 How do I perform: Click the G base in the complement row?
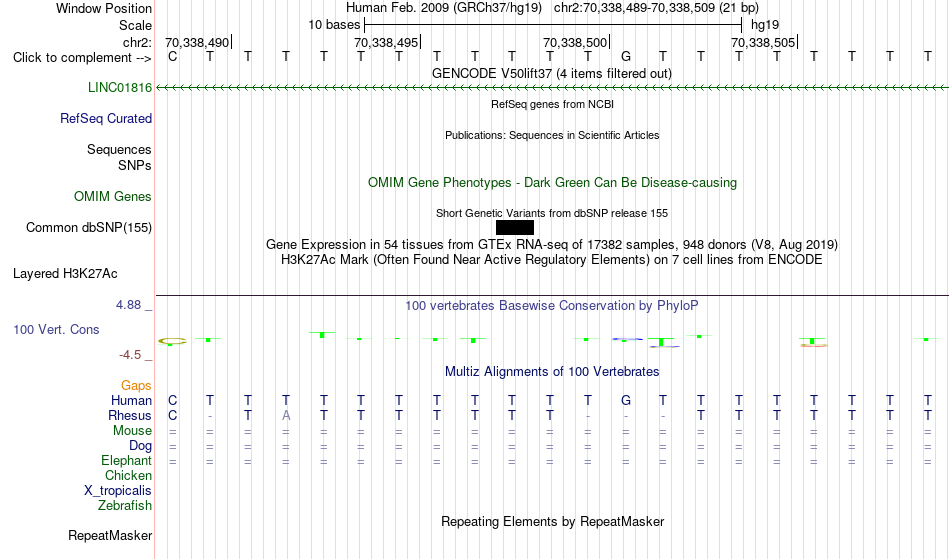(x=626, y=56)
